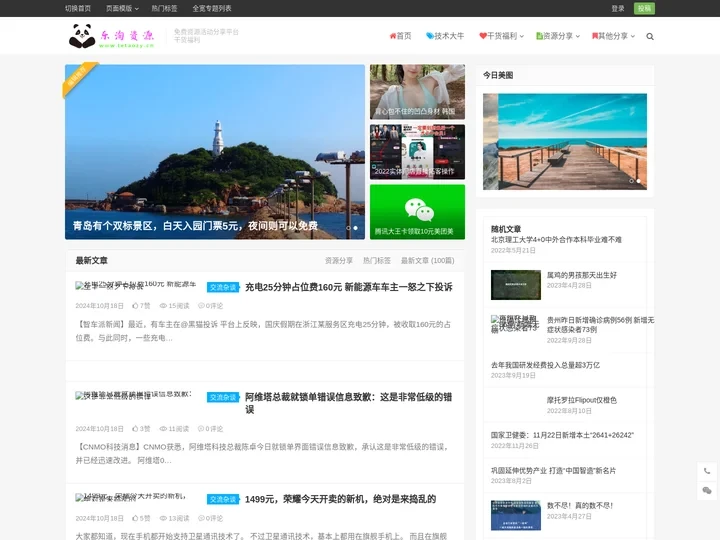The image size is (720, 540).
Task: Click the phone icon on right edge
Action: click(x=707, y=471)
